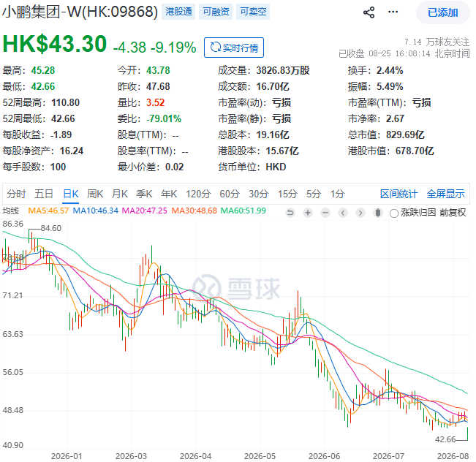Click the MA10:46.34 indicator label
The width and height of the screenshot is (476, 462).
pyautogui.click(x=96, y=211)
